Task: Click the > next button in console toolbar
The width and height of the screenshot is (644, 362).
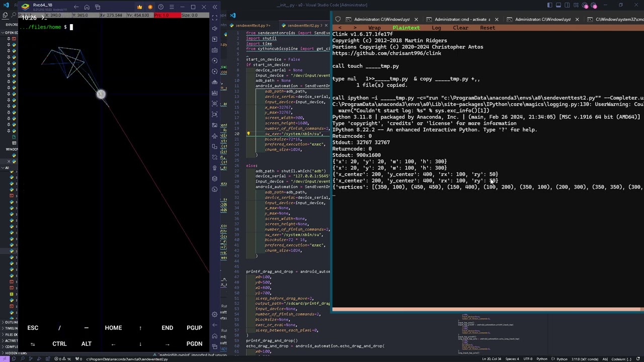Action: pos(355,28)
